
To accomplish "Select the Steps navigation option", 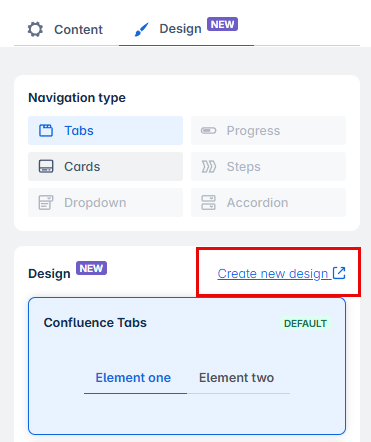I will (268, 166).
